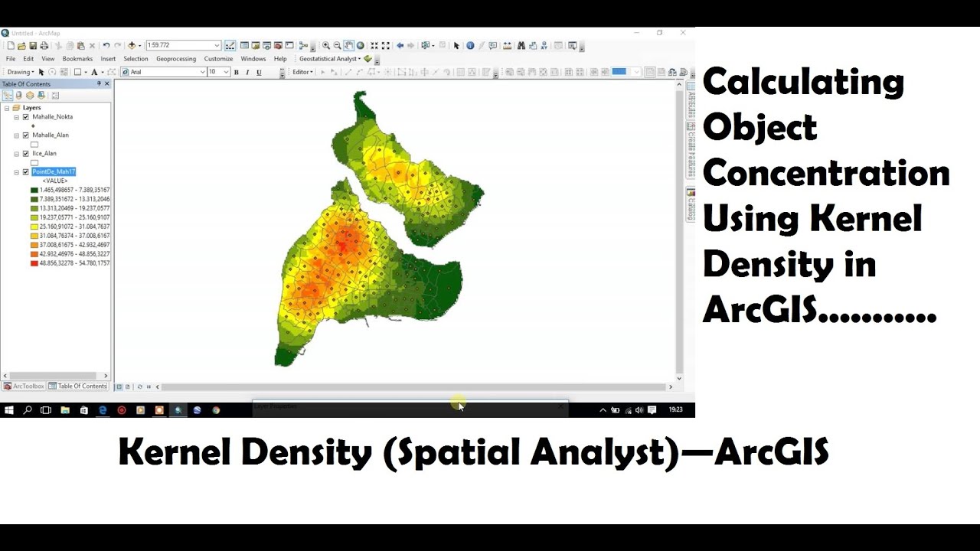Open the Find binoculars tool
This screenshot has height=551, width=980.
[x=521, y=46]
